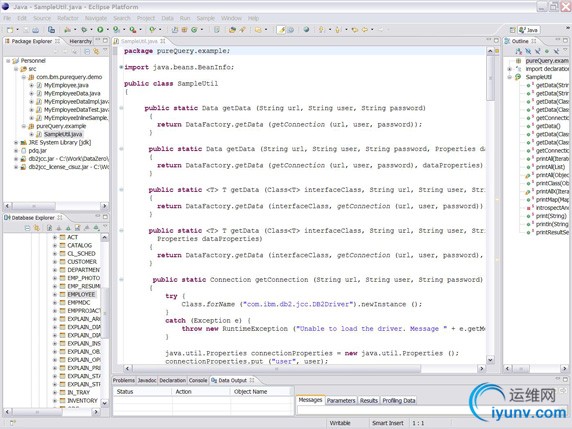Click the New Java Package toolbar icon
572x429 pixels.
185,30
